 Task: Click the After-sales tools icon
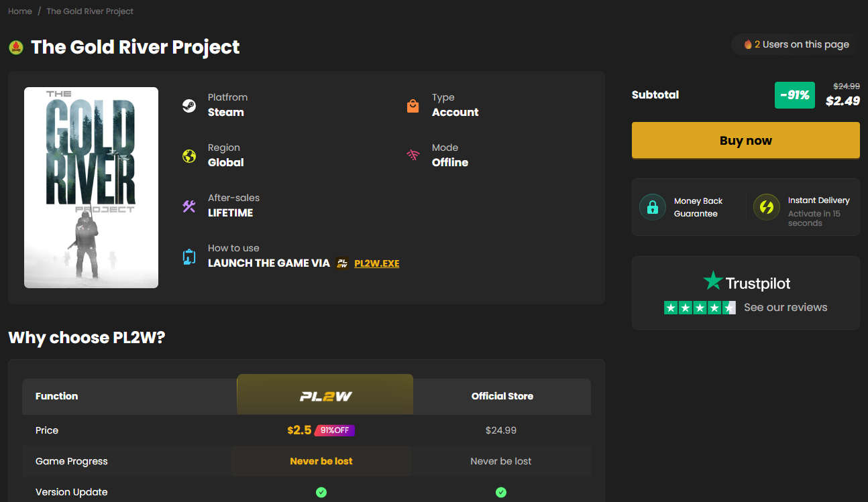[189, 206]
